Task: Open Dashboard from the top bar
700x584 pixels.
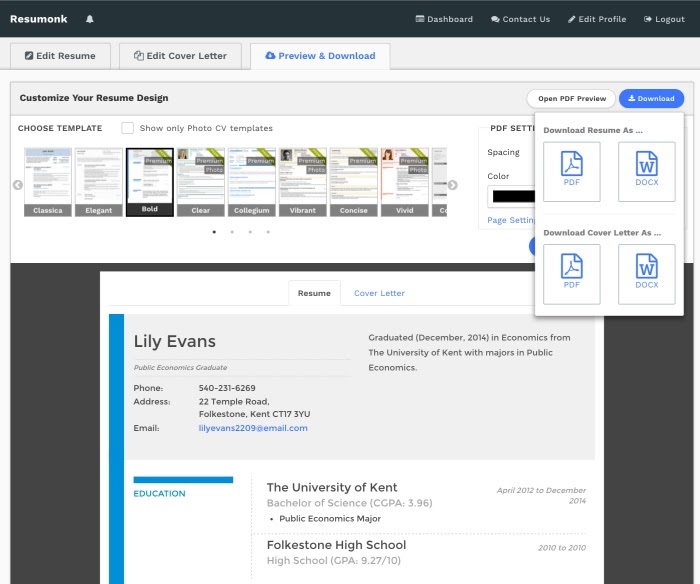Action: 444,19
